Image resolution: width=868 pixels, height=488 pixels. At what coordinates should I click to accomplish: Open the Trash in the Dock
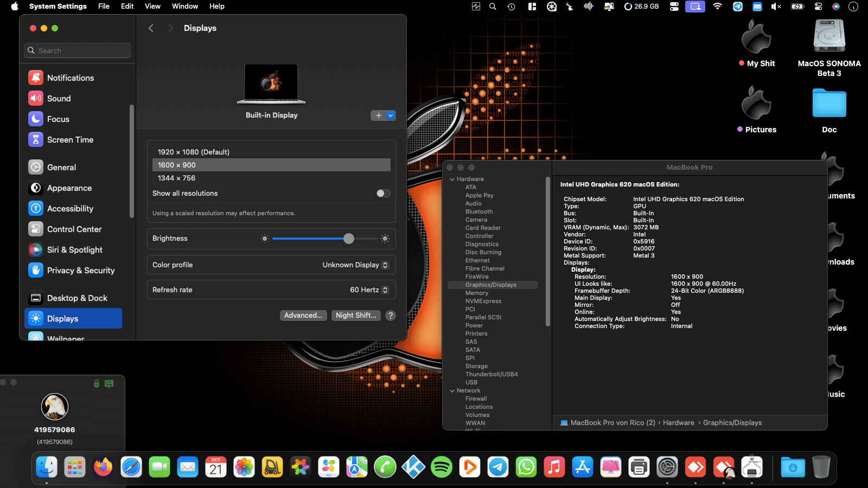(x=821, y=467)
